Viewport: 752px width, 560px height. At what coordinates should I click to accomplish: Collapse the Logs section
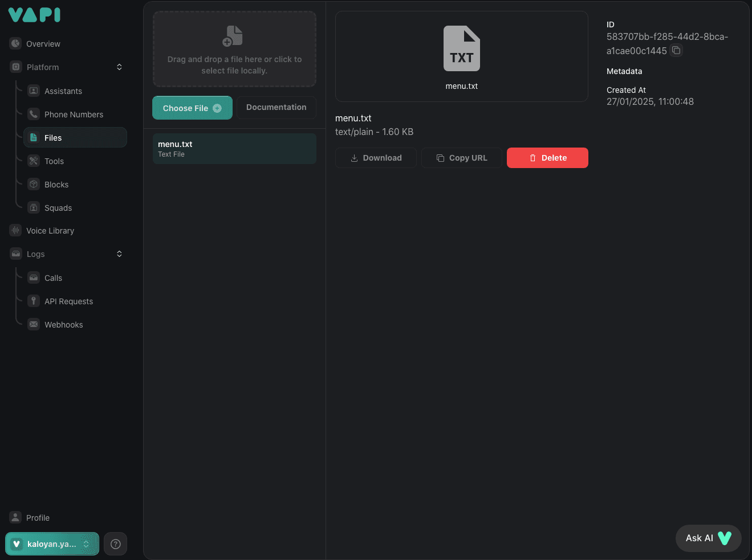[119, 254]
